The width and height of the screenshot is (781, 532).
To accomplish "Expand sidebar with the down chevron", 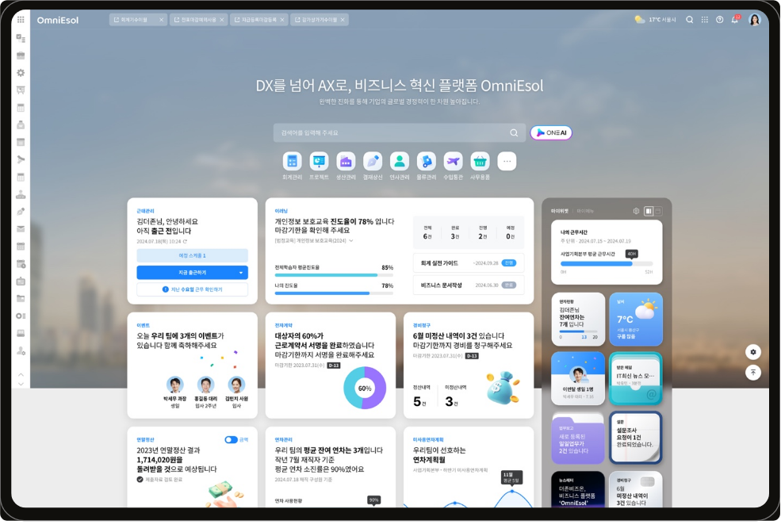I will pos(21,384).
